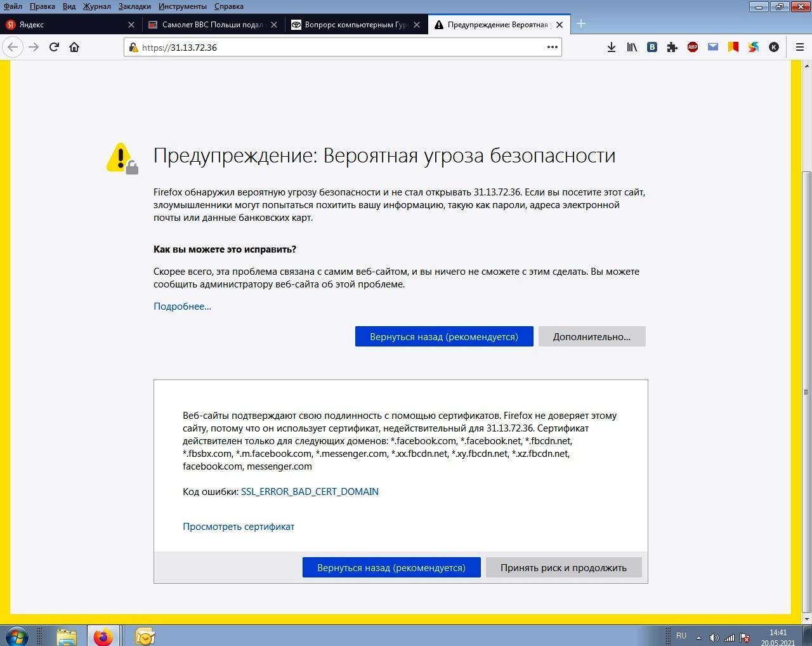Screen dimensions: 812x646
Task: Show site security info padlock
Action: tap(133, 48)
